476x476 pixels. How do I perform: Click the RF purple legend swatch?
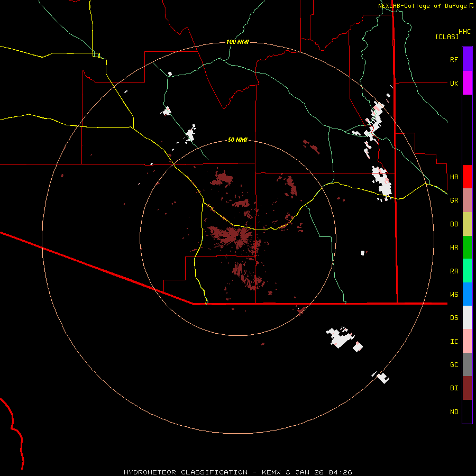pyautogui.click(x=467, y=59)
